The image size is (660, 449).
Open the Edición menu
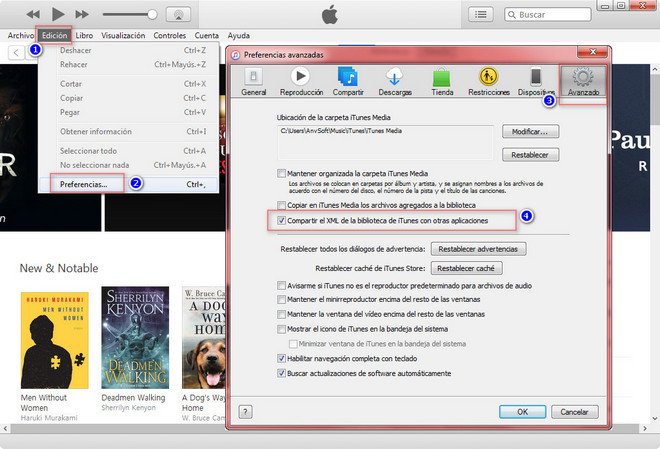click(54, 35)
